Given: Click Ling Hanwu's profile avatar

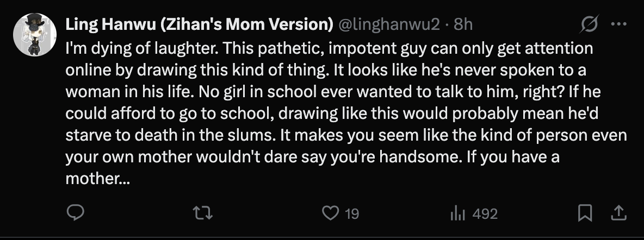Looking at the screenshot, I should tap(35, 35).
